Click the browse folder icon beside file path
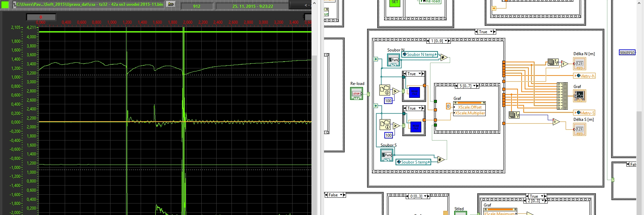This screenshot has height=215, width=644. click(171, 4)
